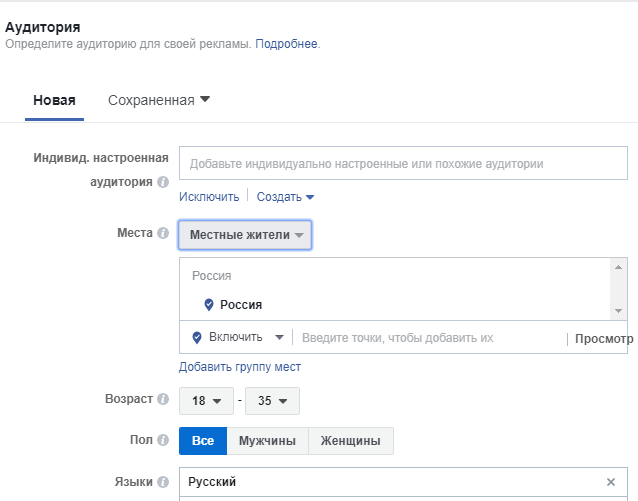This screenshot has width=638, height=501.
Task: Click info icon next to Места label
Action: [x=163, y=233]
